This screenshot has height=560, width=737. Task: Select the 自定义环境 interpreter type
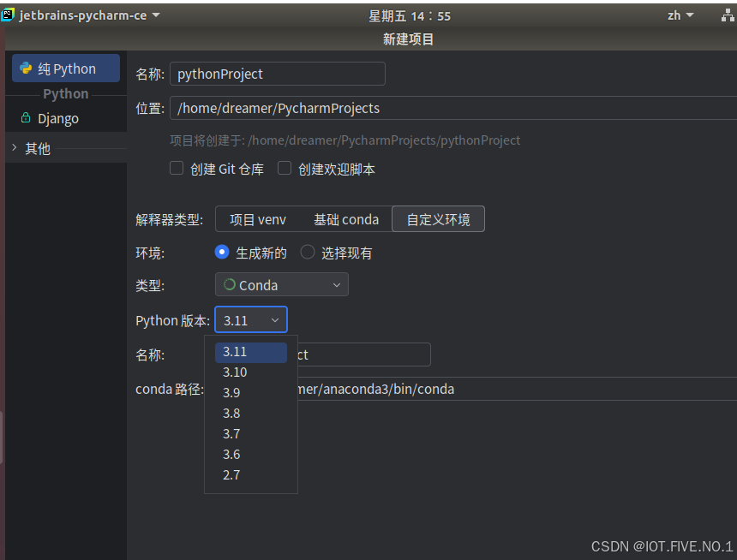[438, 219]
